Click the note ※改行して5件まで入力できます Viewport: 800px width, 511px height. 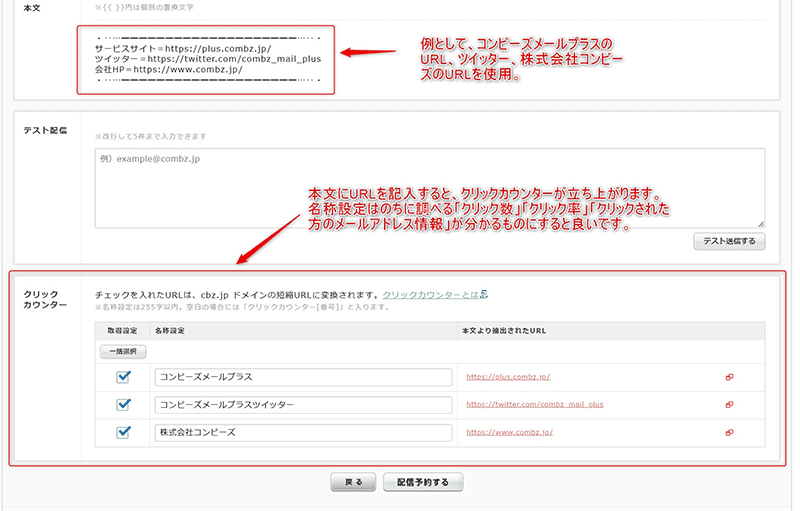tap(151, 136)
